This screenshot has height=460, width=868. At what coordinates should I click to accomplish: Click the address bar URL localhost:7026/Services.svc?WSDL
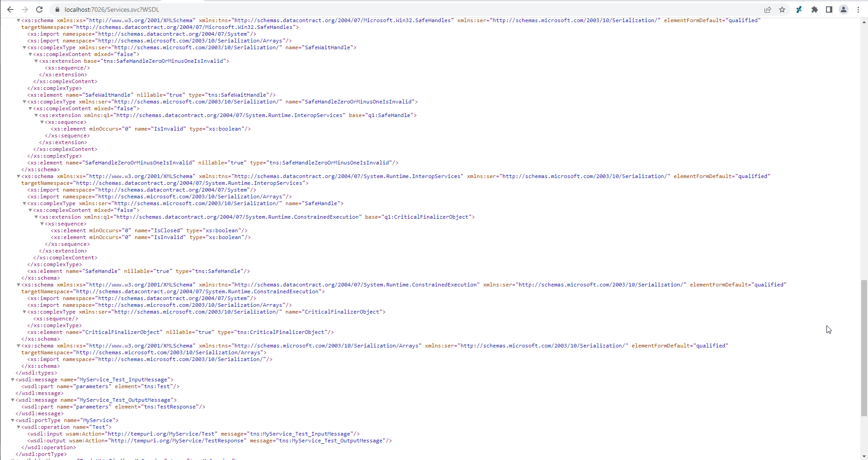(112, 9)
